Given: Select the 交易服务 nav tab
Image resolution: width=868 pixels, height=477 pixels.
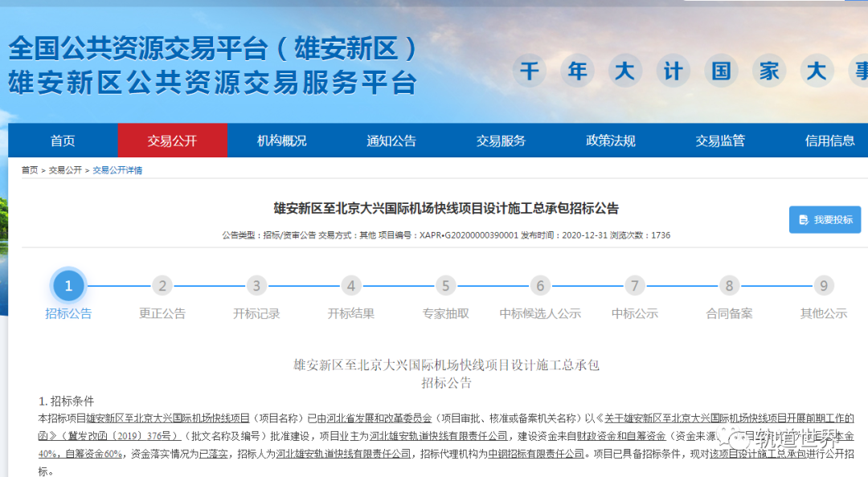Looking at the screenshot, I should [x=501, y=140].
